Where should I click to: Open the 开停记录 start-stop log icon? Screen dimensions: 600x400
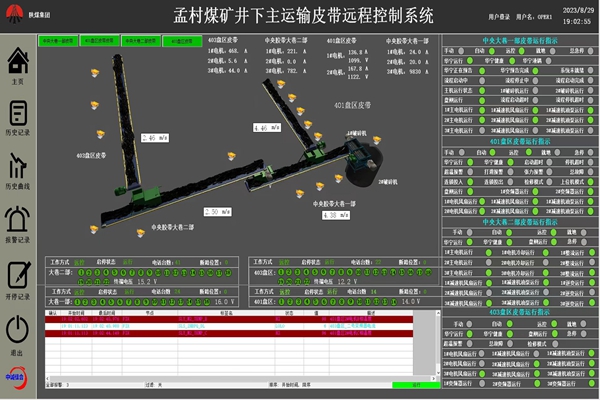18,274
